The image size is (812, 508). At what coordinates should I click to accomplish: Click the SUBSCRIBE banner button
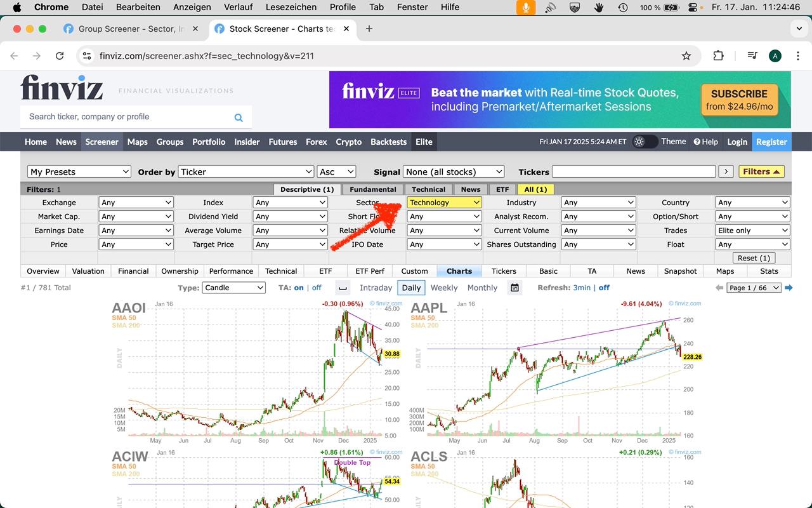coord(739,100)
